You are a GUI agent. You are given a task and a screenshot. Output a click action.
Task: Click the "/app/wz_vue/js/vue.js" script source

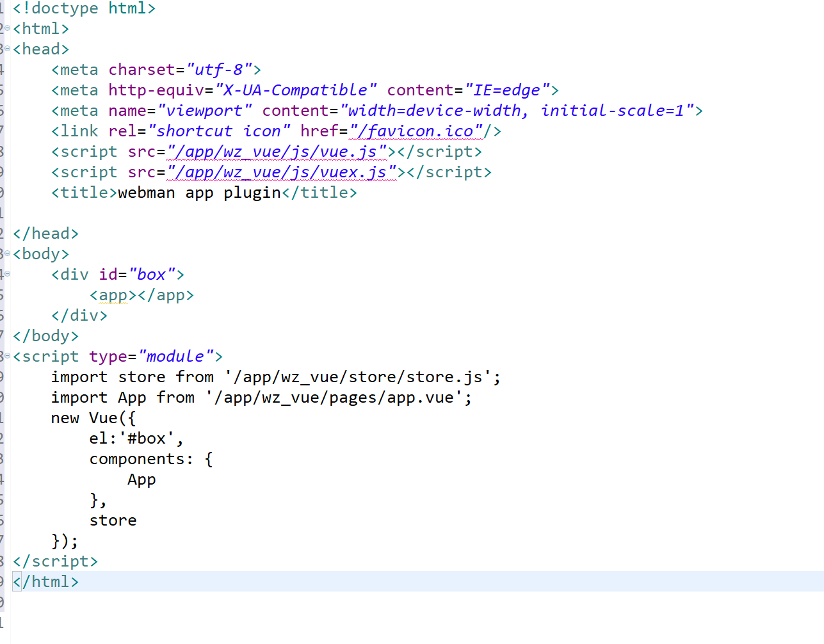(x=277, y=152)
